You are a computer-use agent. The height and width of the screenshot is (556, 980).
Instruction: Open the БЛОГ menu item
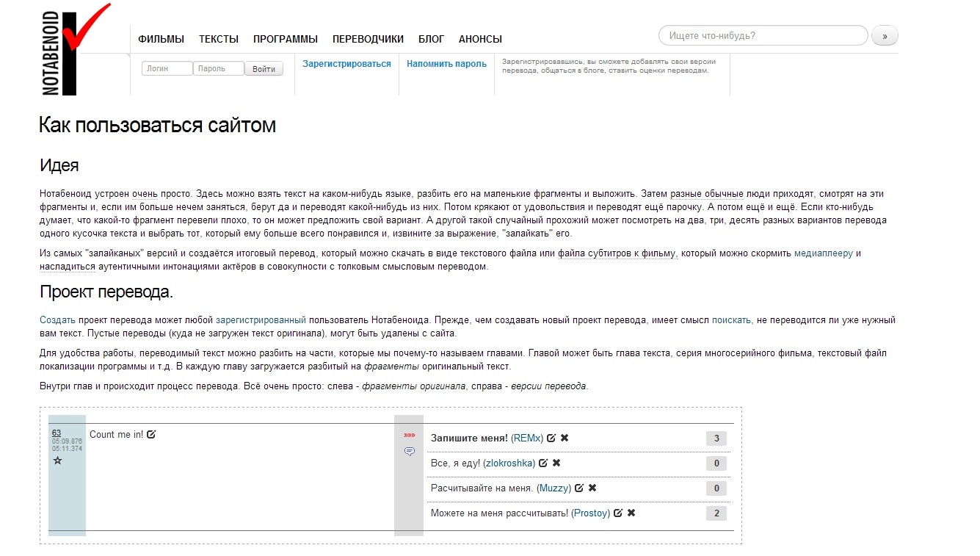(431, 39)
